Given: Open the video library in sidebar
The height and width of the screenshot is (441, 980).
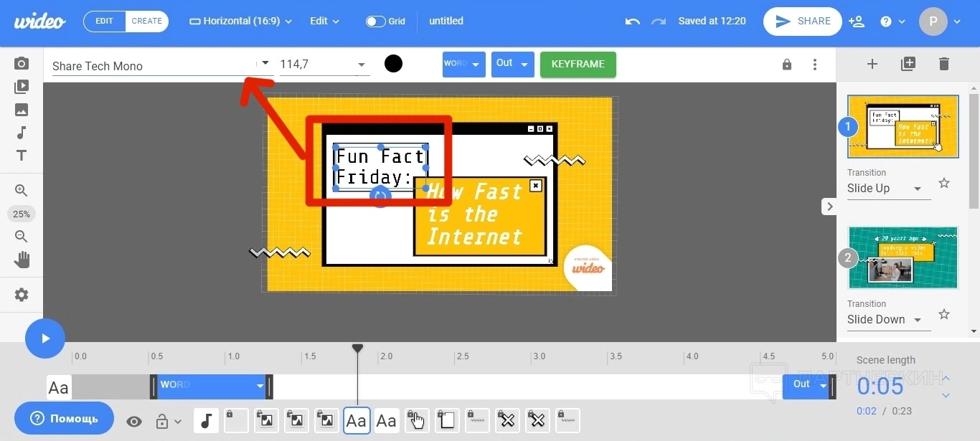Looking at the screenshot, I should [22, 87].
